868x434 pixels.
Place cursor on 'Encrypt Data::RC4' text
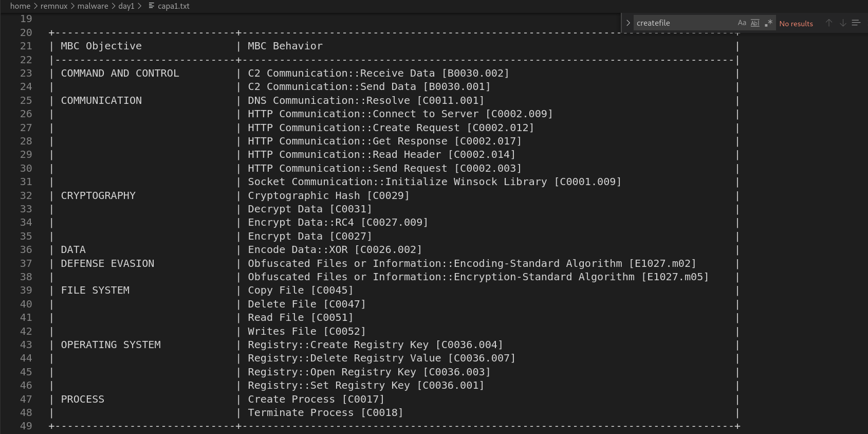tap(301, 222)
